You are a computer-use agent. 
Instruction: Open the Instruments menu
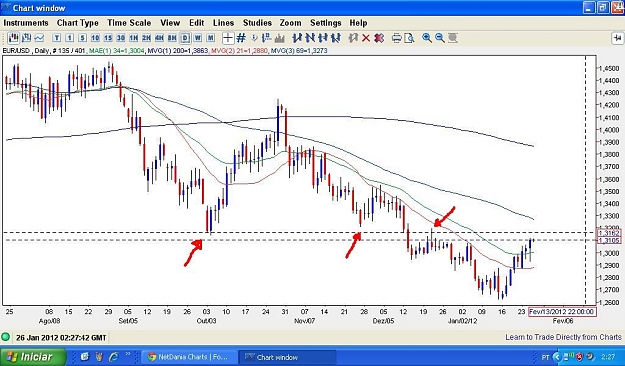pos(26,23)
